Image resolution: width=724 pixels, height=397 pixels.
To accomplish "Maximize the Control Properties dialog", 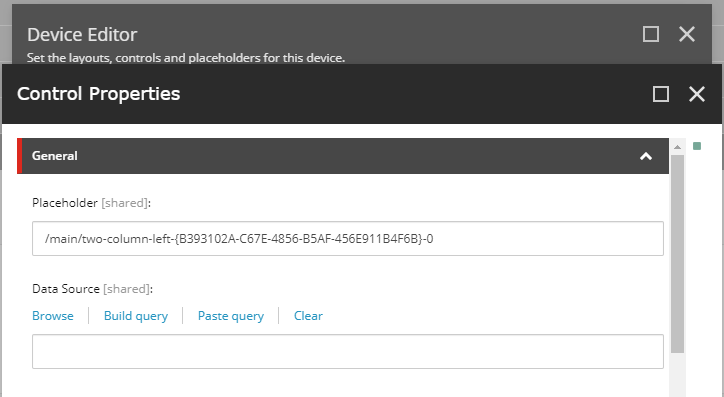I will pos(661,94).
